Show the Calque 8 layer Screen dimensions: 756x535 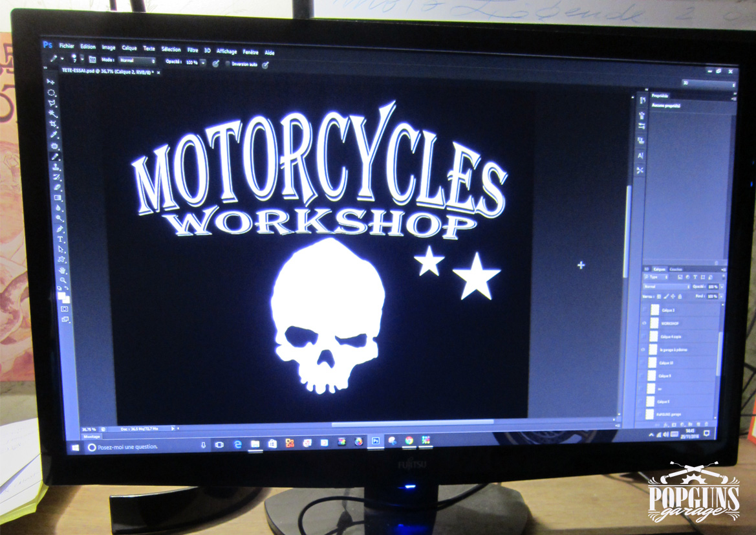click(640, 401)
